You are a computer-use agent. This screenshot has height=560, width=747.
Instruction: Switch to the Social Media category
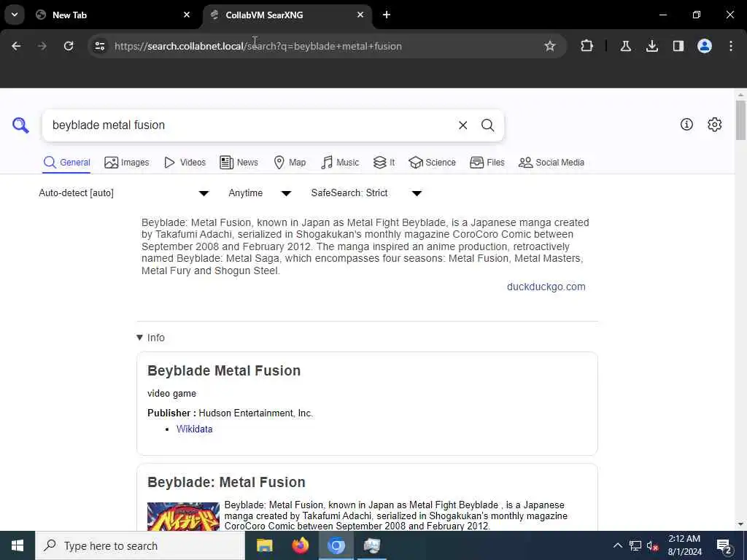click(551, 163)
